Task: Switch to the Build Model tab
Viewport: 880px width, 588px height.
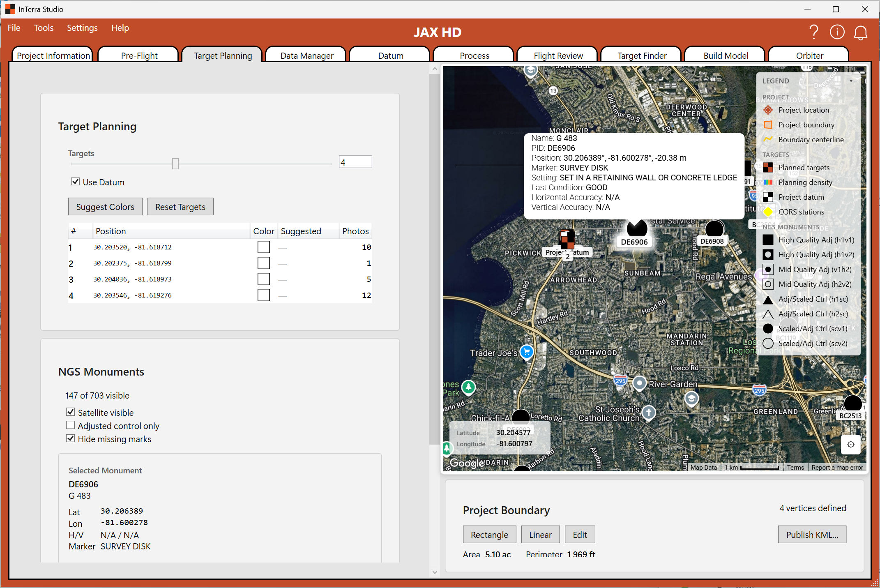Action: 726,55
